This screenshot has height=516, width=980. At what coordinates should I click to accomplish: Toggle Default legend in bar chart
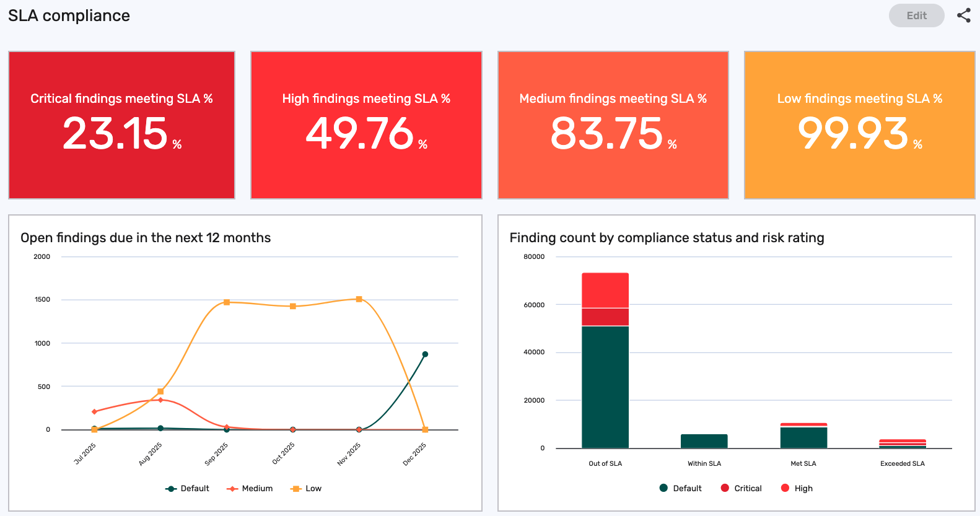(681, 489)
